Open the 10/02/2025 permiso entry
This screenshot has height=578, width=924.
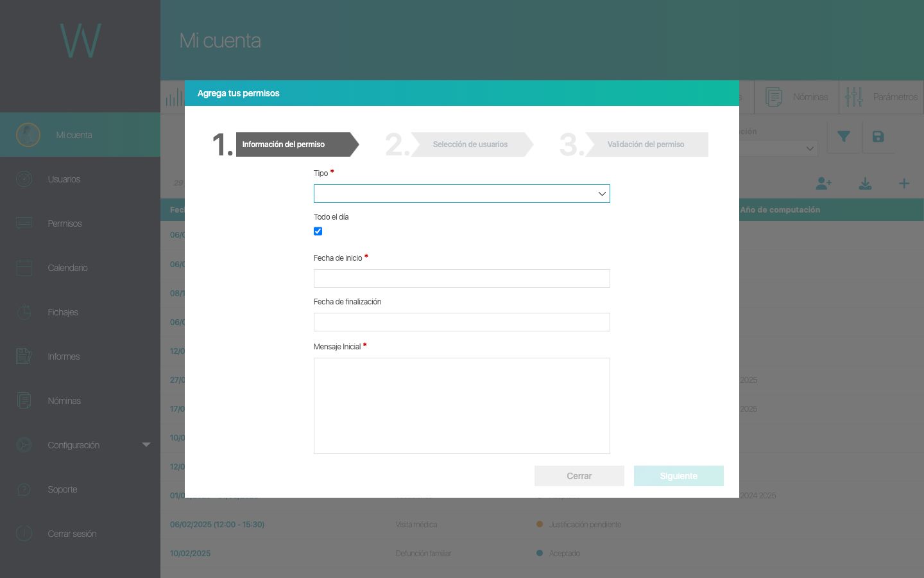coord(190,554)
